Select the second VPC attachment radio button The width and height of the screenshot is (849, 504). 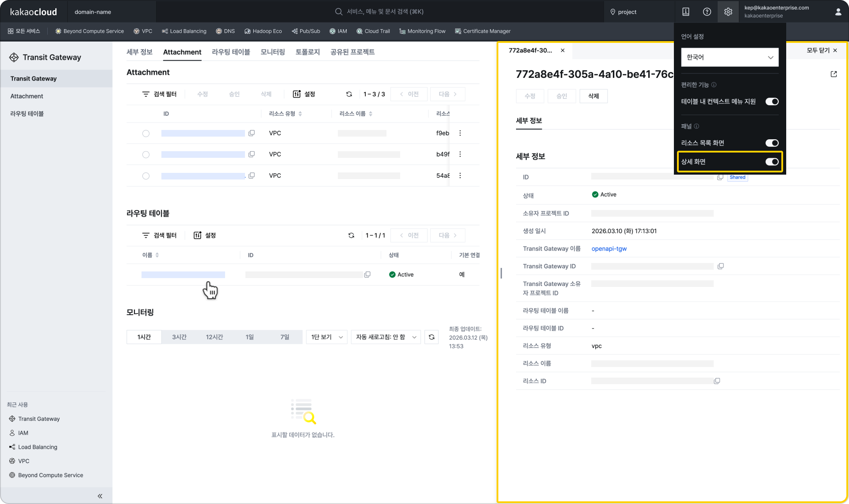146,155
